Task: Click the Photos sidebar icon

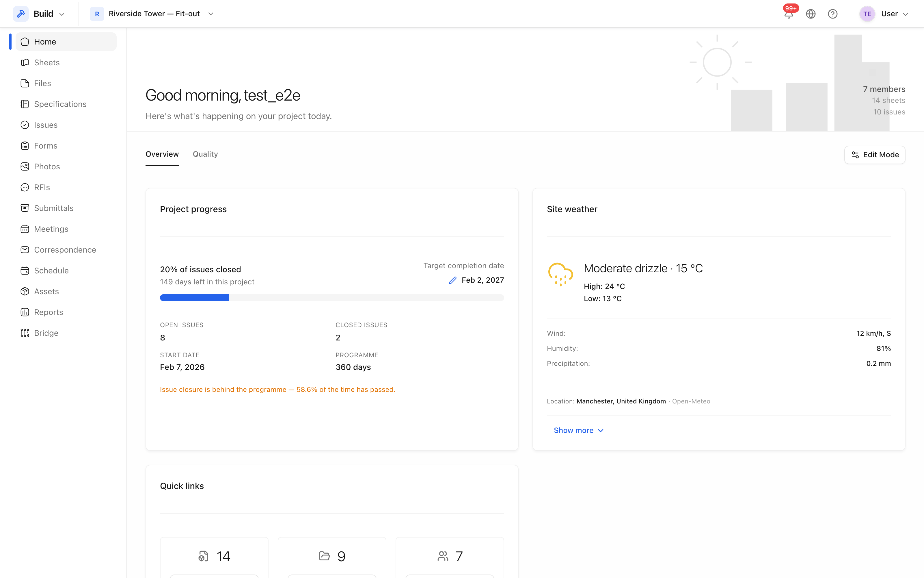Action: [25, 167]
